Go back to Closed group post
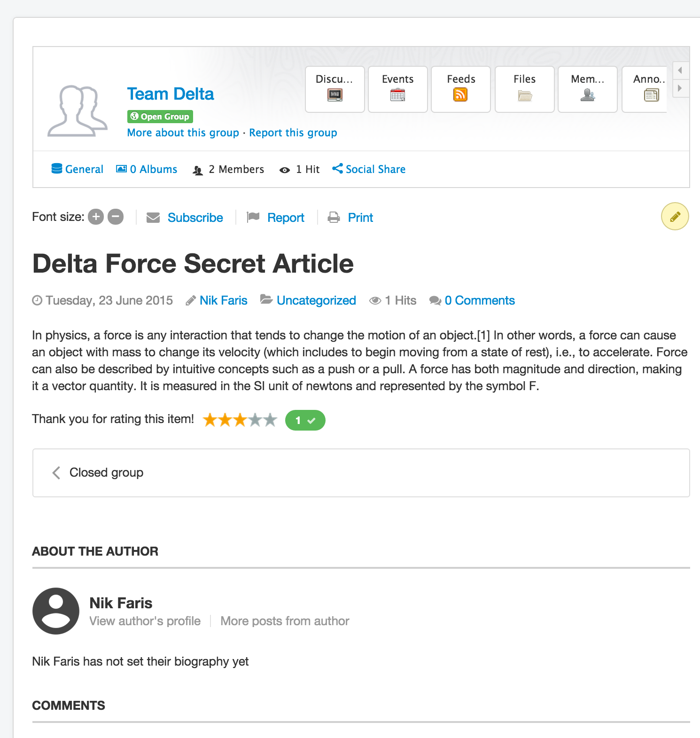 pyautogui.click(x=106, y=472)
